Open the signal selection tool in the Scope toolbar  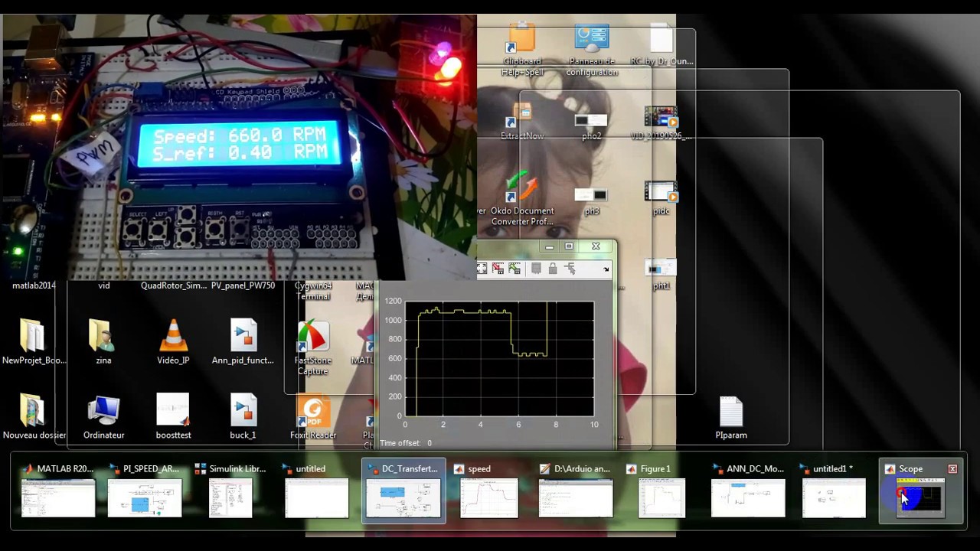tap(570, 269)
